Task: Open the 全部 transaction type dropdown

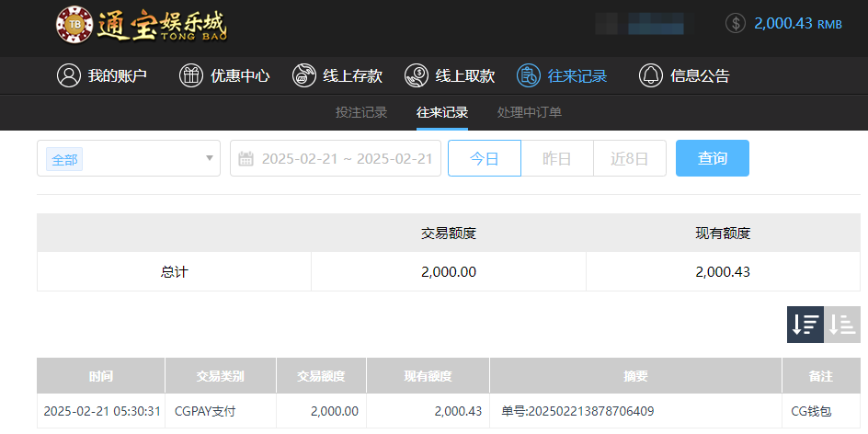Action: pyautogui.click(x=129, y=158)
